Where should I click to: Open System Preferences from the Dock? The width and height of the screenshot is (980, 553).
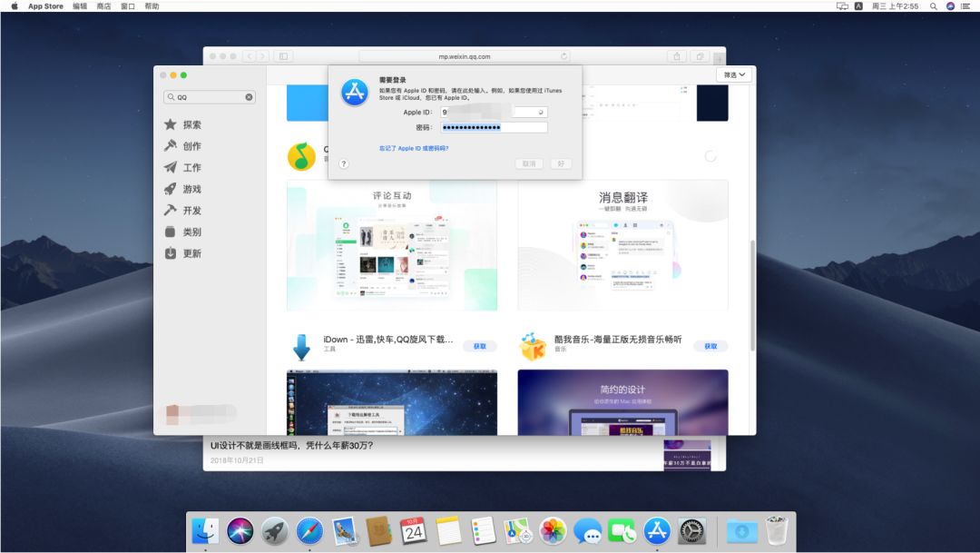[x=691, y=531]
